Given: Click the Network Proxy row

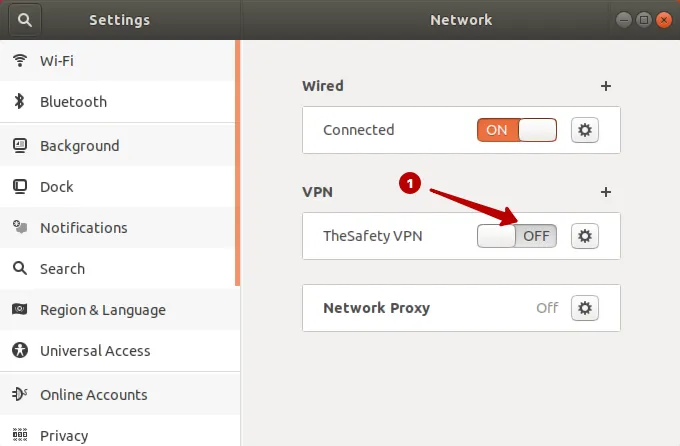Looking at the screenshot, I should pyautogui.click(x=461, y=308).
